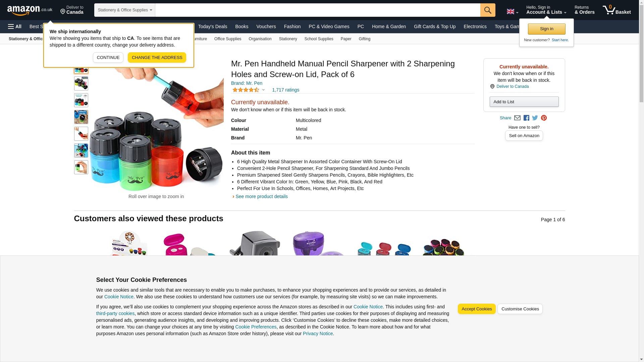The image size is (644, 362).
Task: Expand the star rating breakdown arrow
Action: pos(263,90)
